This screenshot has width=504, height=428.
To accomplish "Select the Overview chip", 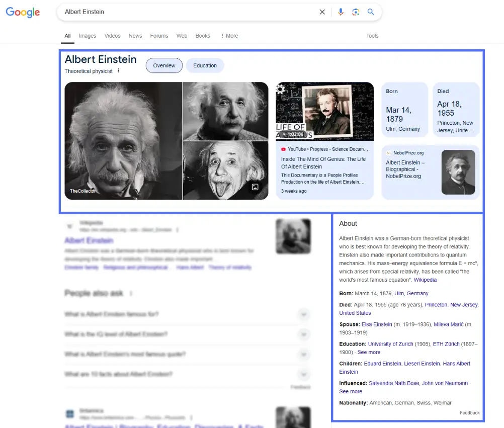I will click(x=164, y=65).
